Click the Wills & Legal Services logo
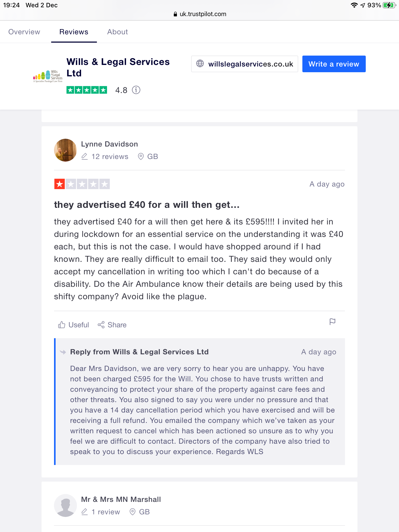 48,76
